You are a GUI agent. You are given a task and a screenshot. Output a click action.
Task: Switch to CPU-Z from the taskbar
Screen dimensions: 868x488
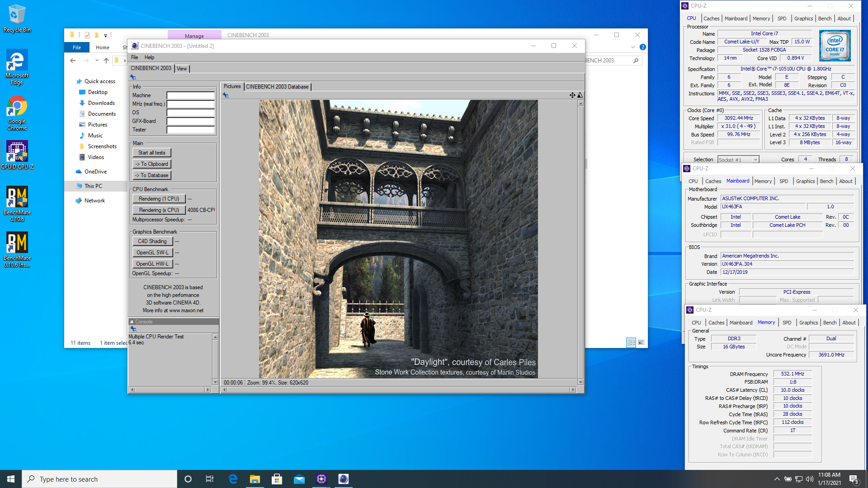[x=321, y=479]
